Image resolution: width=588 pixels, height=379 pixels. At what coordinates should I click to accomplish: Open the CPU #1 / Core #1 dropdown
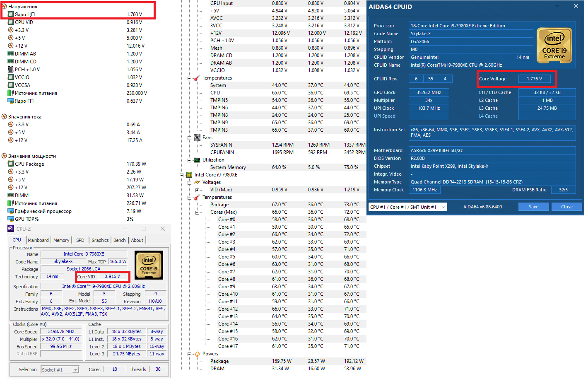[x=408, y=207]
